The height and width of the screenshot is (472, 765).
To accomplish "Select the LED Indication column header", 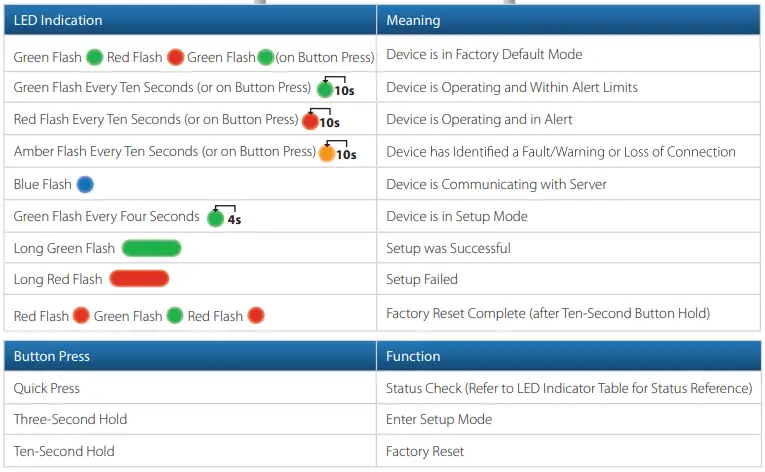I will [x=58, y=20].
